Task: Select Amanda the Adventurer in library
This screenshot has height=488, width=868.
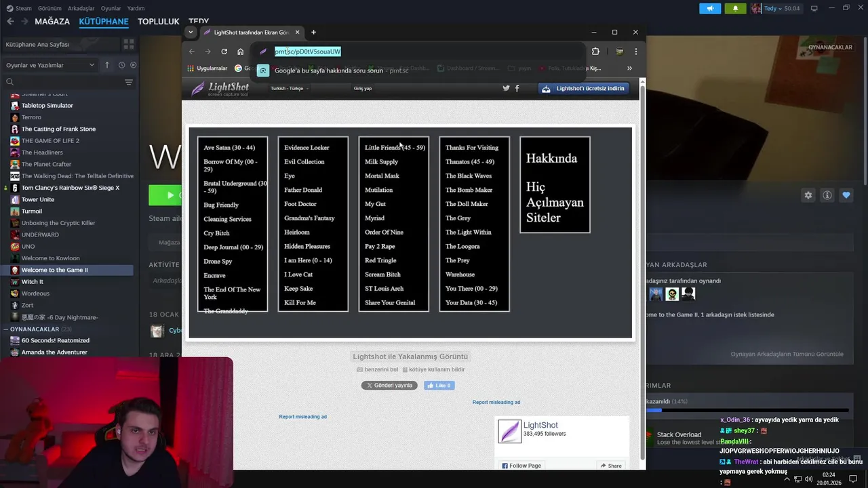Action: (54, 352)
